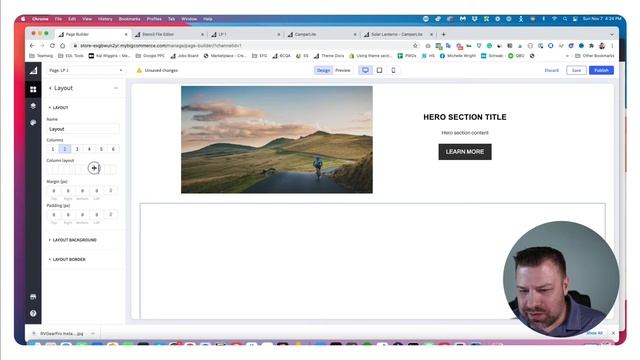Click the browser forward arrow
This screenshot has height=360, width=640.
(x=42, y=46)
